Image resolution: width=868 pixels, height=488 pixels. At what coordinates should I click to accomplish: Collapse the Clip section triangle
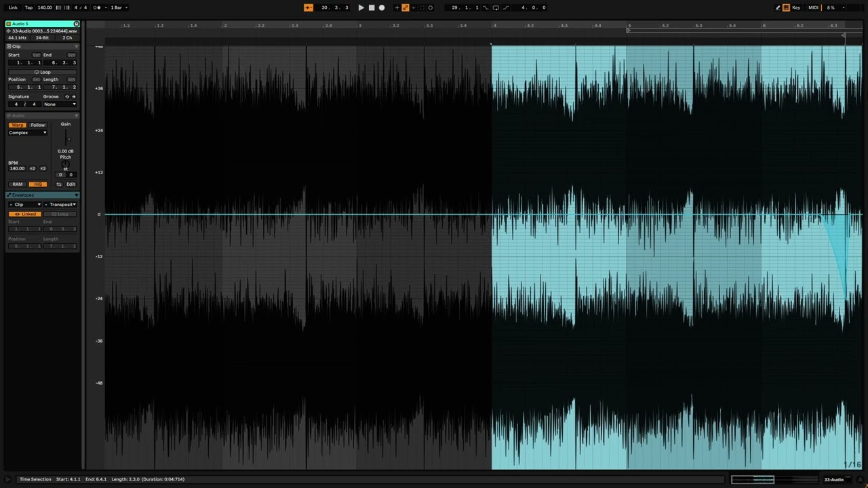(x=76, y=47)
